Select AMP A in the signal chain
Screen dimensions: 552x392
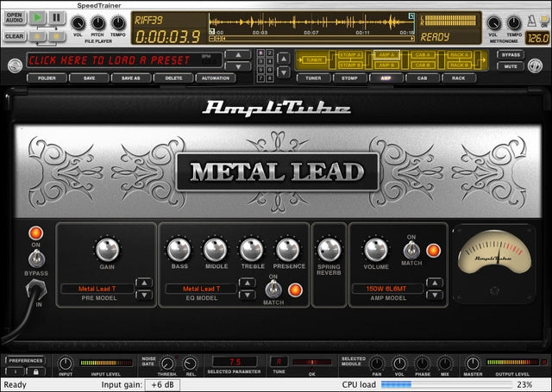click(x=386, y=55)
